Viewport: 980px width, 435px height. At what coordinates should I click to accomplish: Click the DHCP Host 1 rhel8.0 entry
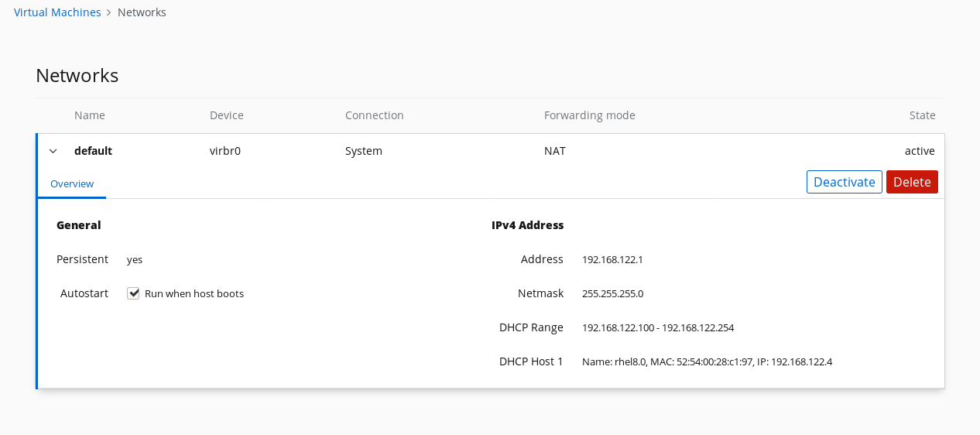click(706, 361)
